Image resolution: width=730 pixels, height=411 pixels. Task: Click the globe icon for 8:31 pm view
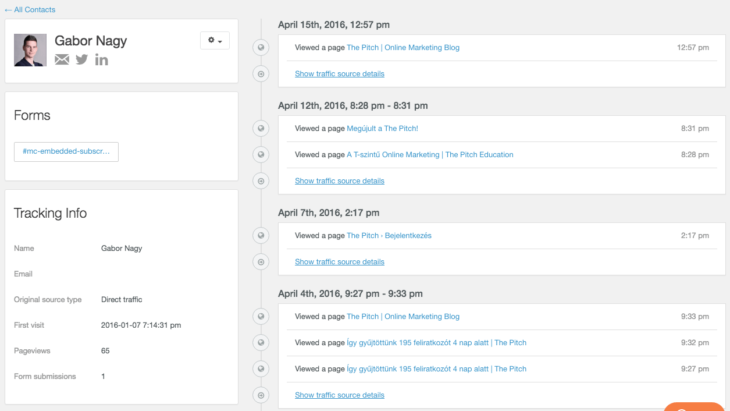tap(261, 128)
